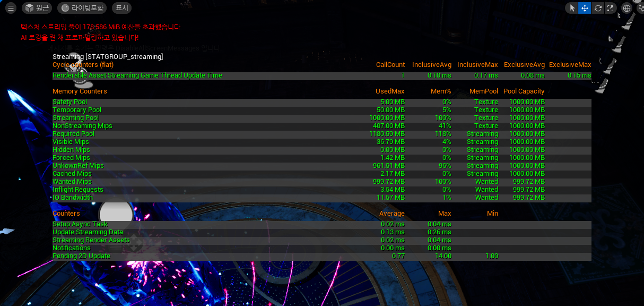
Task: Select the scale gizmo tool
Action: tap(611, 8)
